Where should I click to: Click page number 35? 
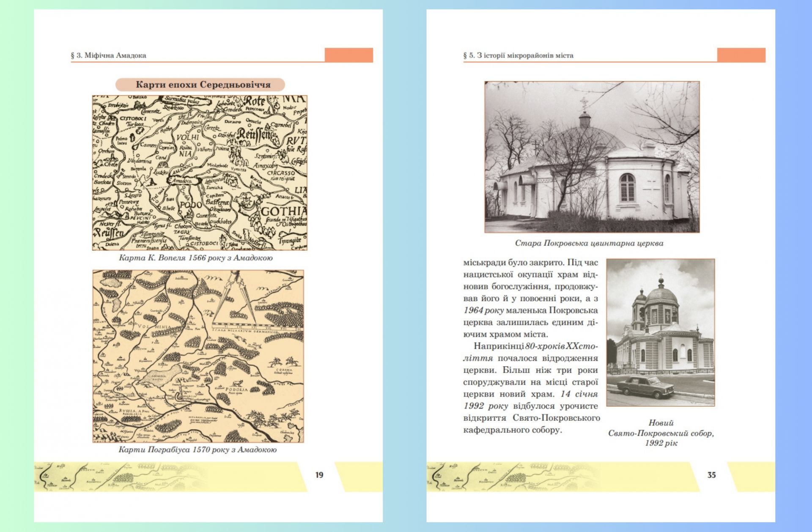click(x=712, y=475)
